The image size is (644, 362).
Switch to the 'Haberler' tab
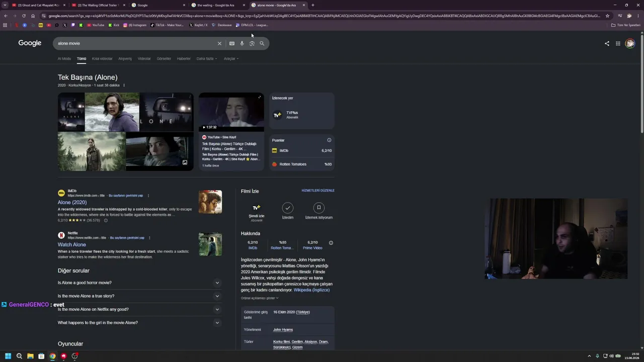[184, 59]
